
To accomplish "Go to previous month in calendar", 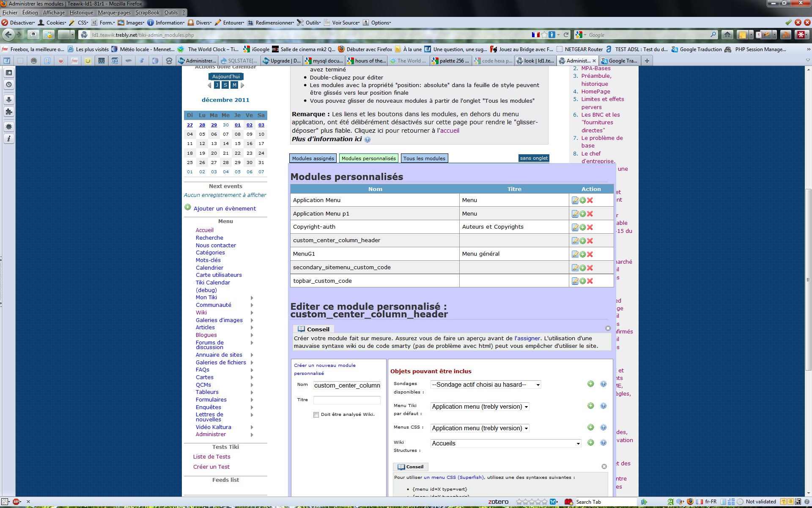I will click(x=209, y=85).
